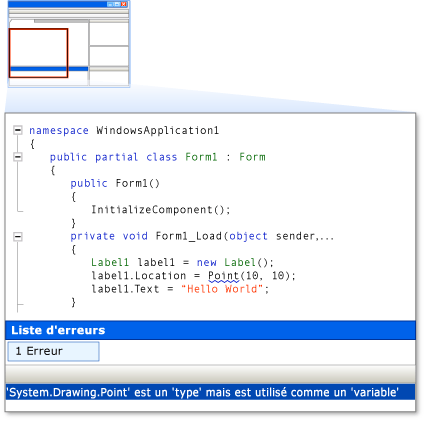Click the Form base class name
Image resolution: width=425 pixels, height=421 pixels.
pos(252,157)
